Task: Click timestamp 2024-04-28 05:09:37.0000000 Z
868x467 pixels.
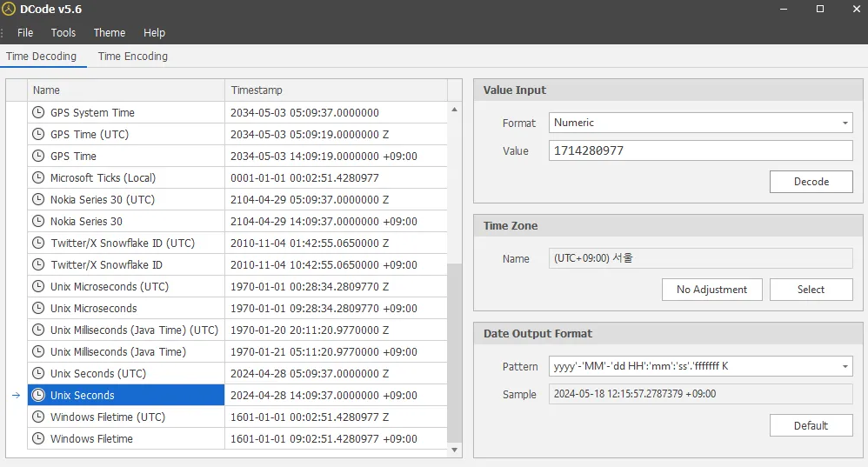Action: (310, 373)
